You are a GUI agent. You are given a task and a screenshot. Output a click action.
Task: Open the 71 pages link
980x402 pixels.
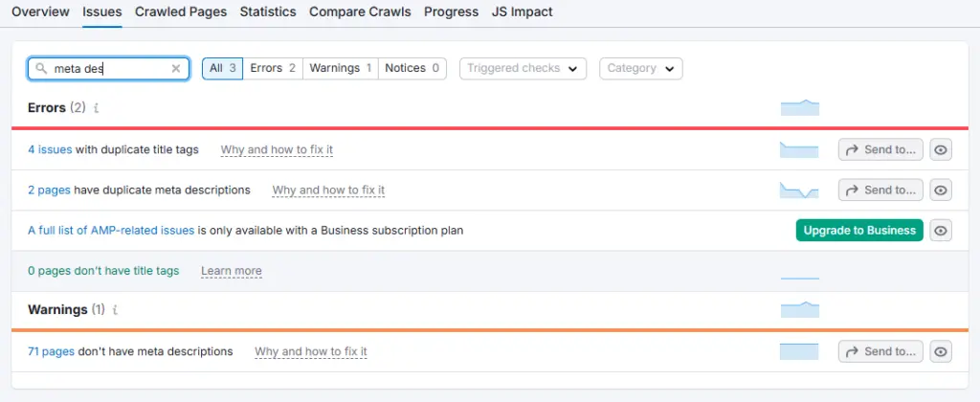pos(51,351)
